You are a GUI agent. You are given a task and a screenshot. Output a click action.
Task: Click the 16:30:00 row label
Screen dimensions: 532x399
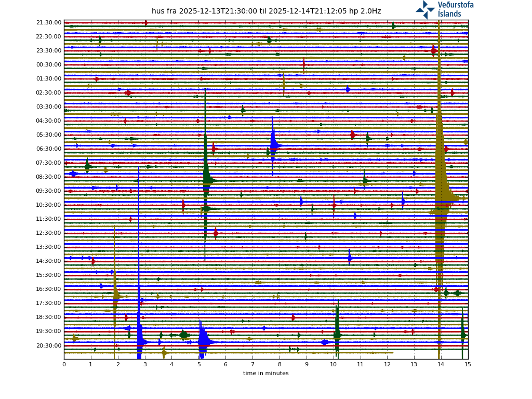point(49,289)
